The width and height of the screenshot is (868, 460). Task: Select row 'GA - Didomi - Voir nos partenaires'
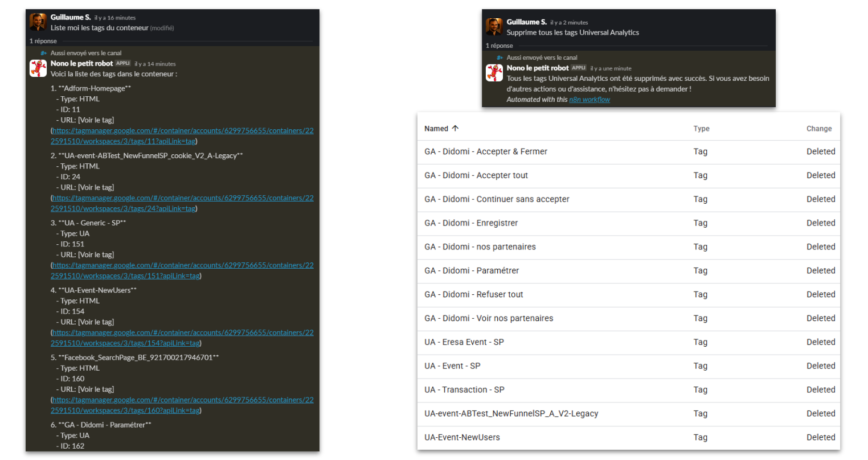click(x=629, y=319)
